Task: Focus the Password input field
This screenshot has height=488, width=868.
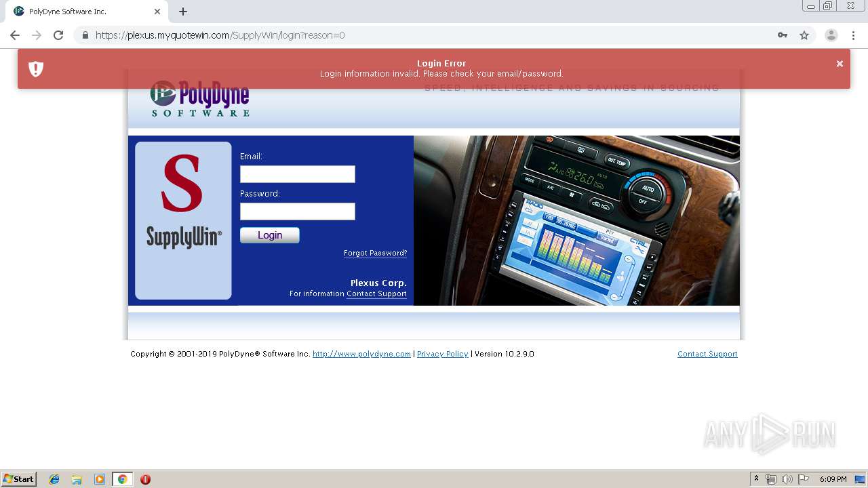Action: [297, 211]
